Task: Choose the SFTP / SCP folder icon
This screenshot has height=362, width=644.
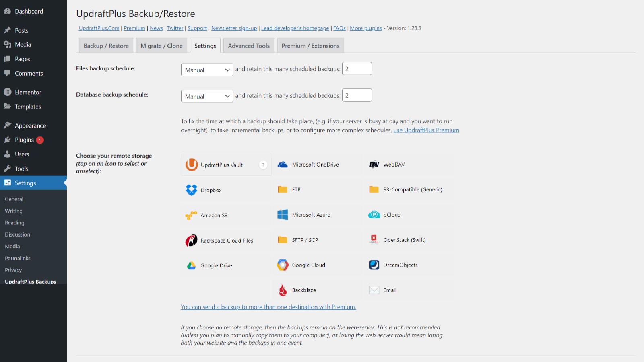Action: pyautogui.click(x=283, y=240)
